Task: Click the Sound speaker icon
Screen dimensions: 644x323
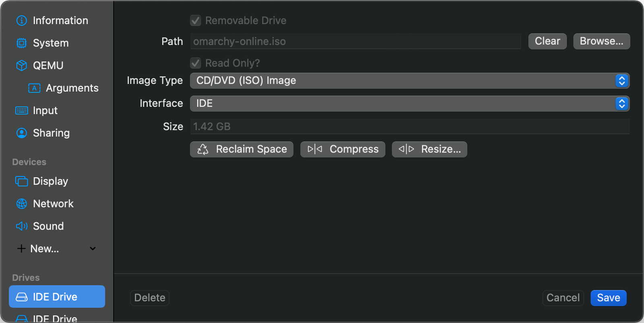Action: point(21,226)
